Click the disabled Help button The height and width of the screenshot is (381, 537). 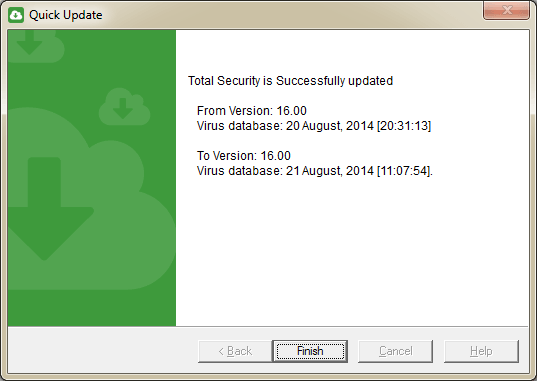481,351
